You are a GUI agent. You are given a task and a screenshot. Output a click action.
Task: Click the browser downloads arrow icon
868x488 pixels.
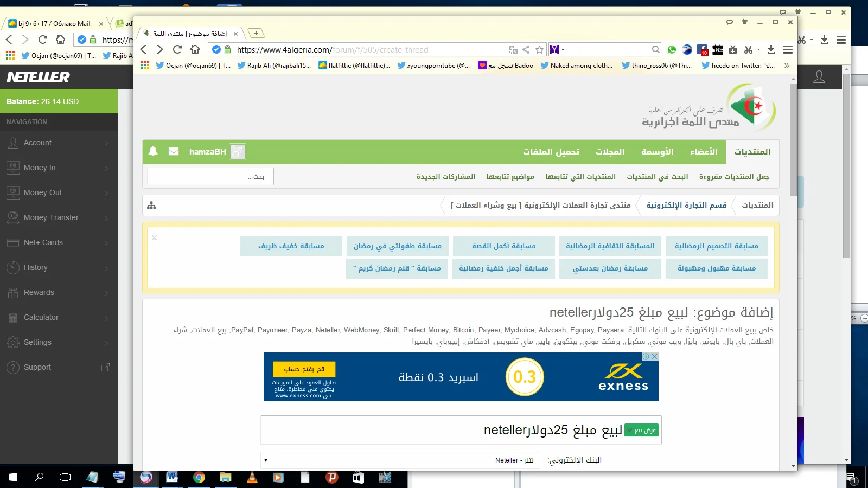pyautogui.click(x=771, y=50)
